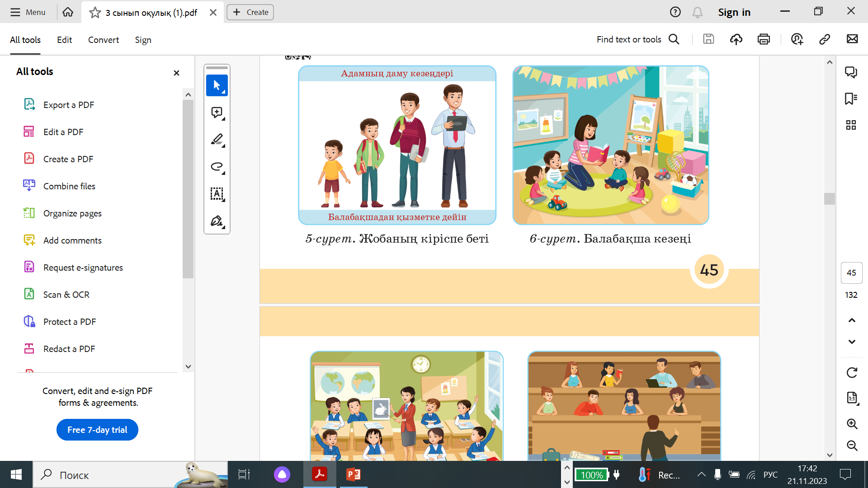Screen dimensions: 868x488
Task: Select the arrow selection tool
Action: point(217,85)
